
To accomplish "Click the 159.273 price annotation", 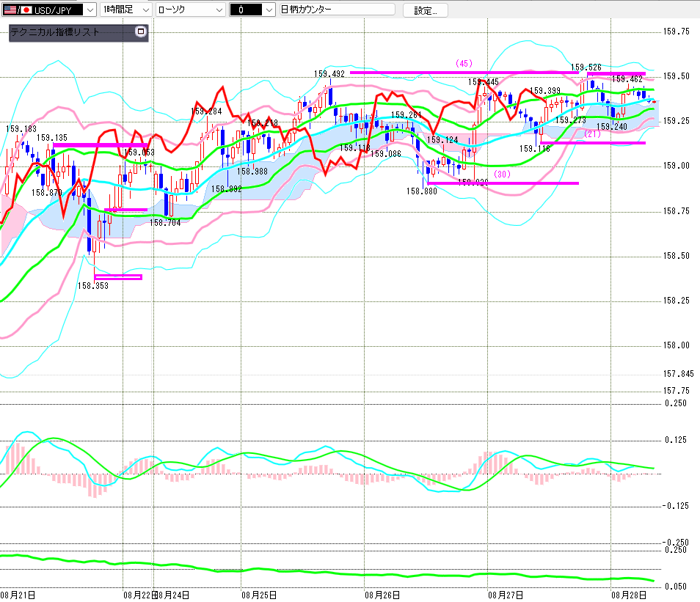I will (571, 120).
